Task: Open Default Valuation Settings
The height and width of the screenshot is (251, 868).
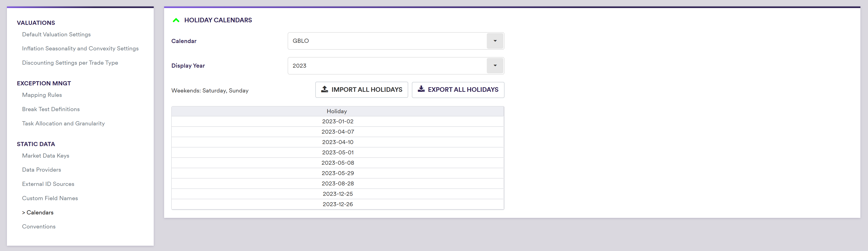Action: tap(56, 34)
